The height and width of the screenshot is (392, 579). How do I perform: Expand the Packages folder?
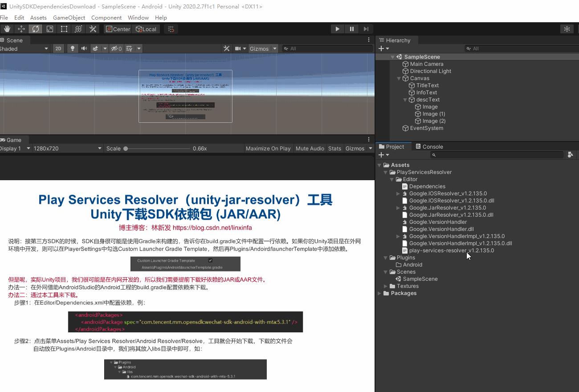tap(379, 293)
